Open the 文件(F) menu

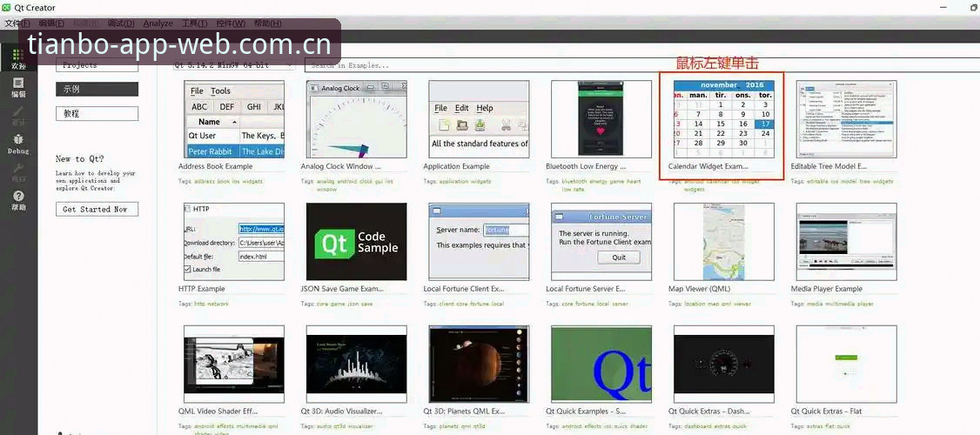(17, 23)
